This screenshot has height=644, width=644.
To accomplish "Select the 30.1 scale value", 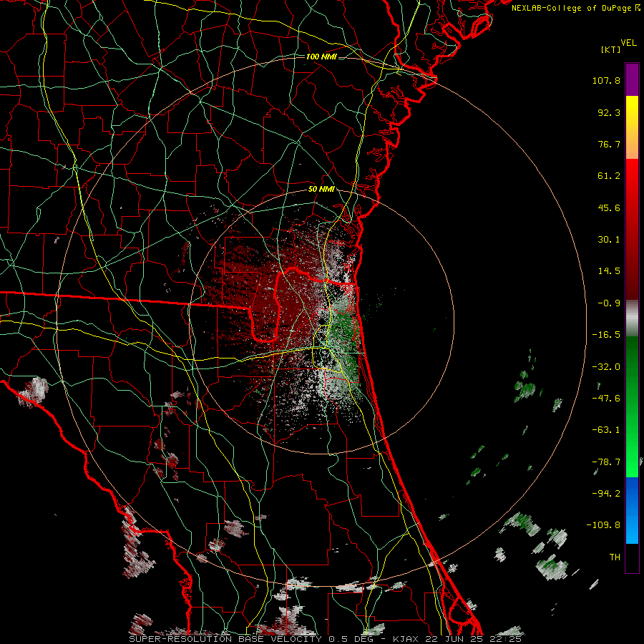I will pos(609,240).
